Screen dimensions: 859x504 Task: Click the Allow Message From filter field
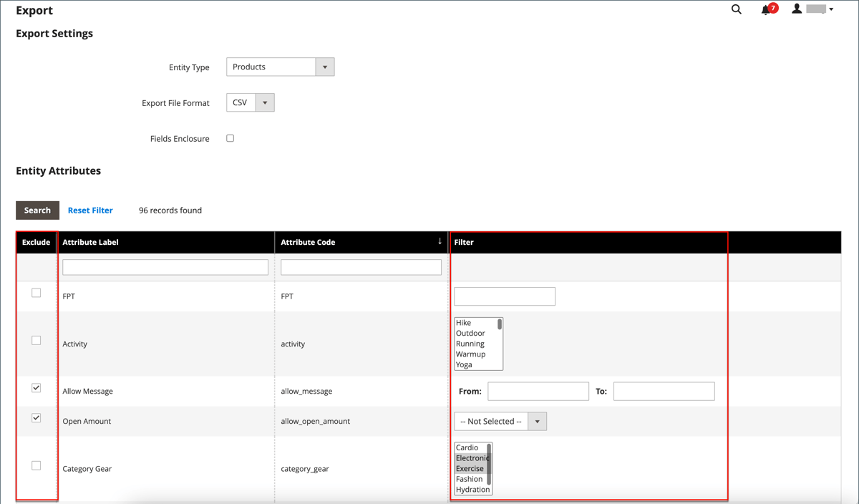point(538,391)
